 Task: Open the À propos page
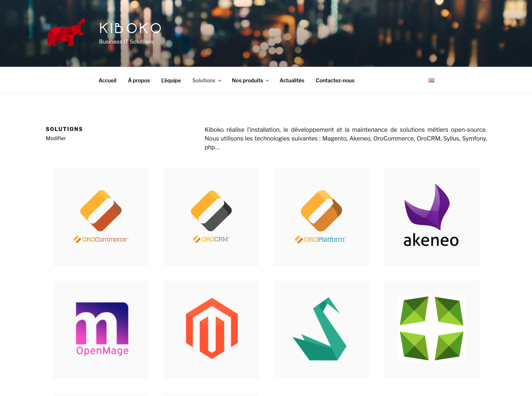pos(139,81)
